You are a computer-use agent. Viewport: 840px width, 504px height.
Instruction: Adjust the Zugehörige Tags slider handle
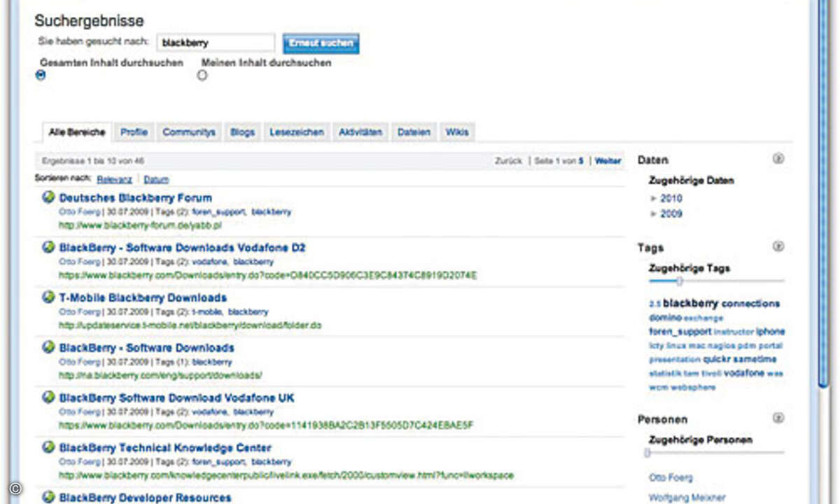pos(679,281)
